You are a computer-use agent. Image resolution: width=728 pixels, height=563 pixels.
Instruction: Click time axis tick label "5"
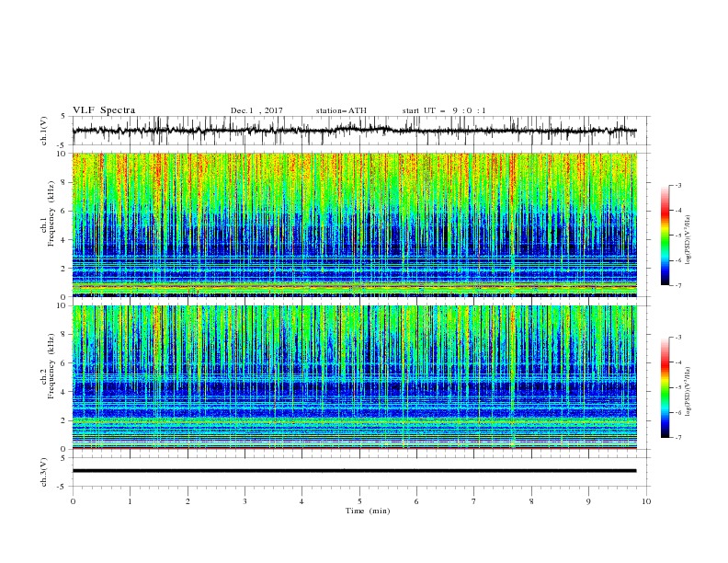[359, 501]
